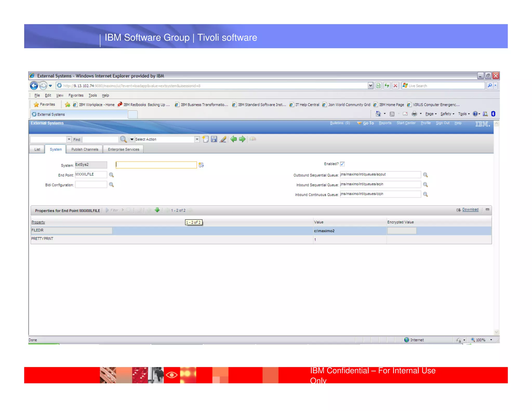Click the Clear Changes eraser icon
The image size is (532, 411).
pyautogui.click(x=223, y=139)
